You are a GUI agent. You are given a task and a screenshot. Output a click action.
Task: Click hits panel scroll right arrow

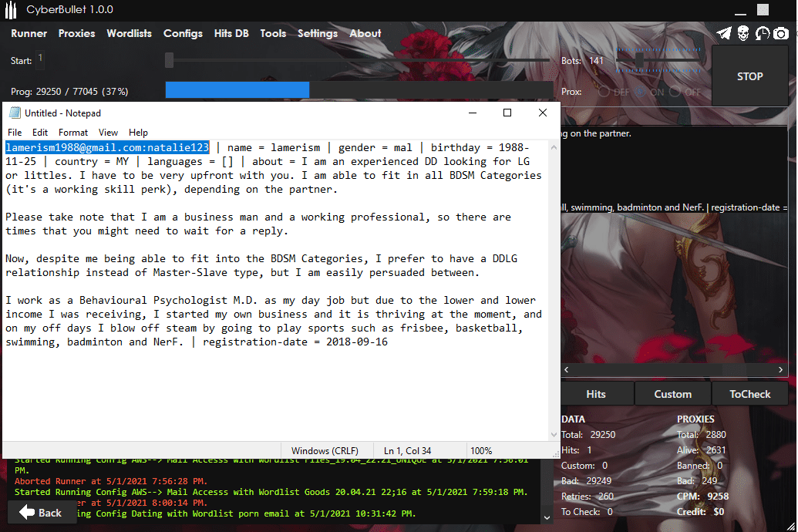781,369
